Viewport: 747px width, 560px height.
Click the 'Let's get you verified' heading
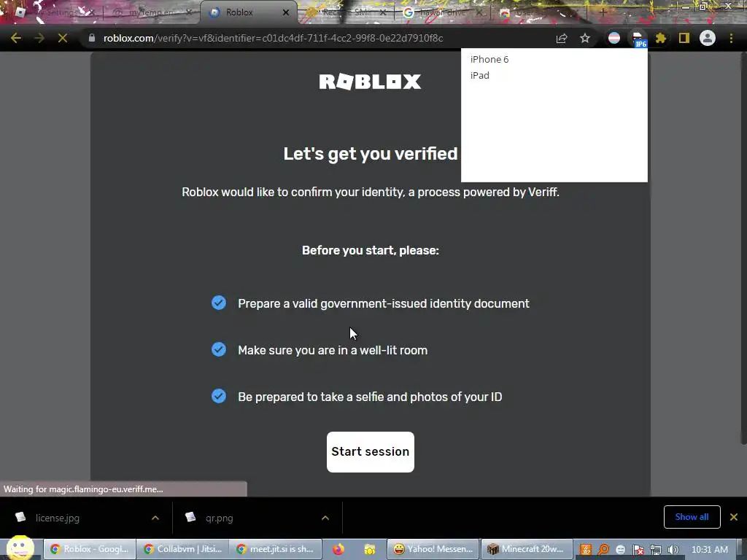370,154
